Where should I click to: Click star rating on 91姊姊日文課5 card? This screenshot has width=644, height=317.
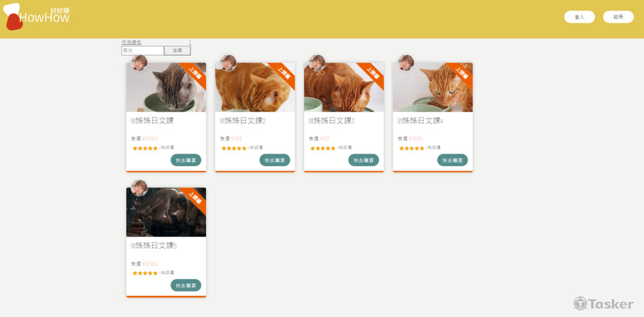(145, 273)
